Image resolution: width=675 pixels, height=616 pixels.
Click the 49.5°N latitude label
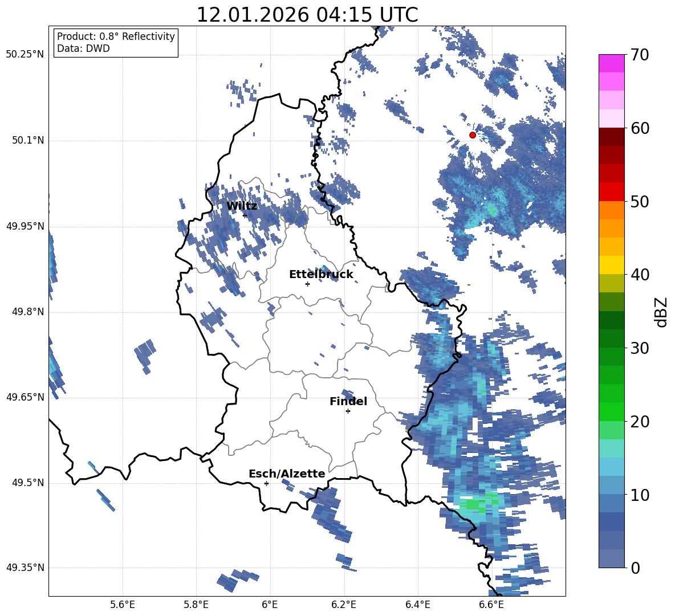[x=28, y=482]
